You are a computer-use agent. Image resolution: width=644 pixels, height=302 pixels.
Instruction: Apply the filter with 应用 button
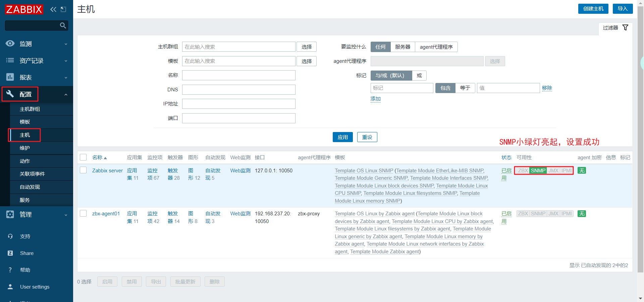342,137
